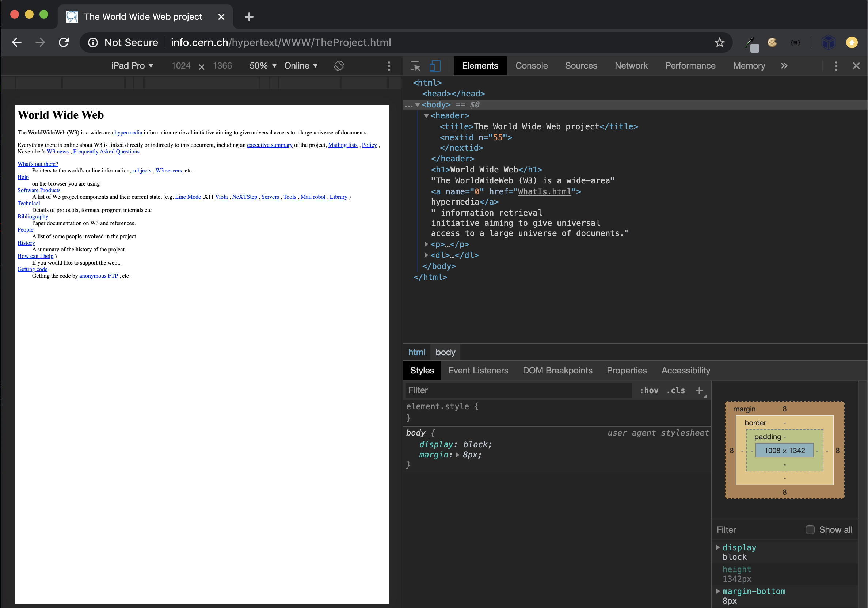Switch to the Console tab
Screen dimensions: 868x608
[531, 66]
